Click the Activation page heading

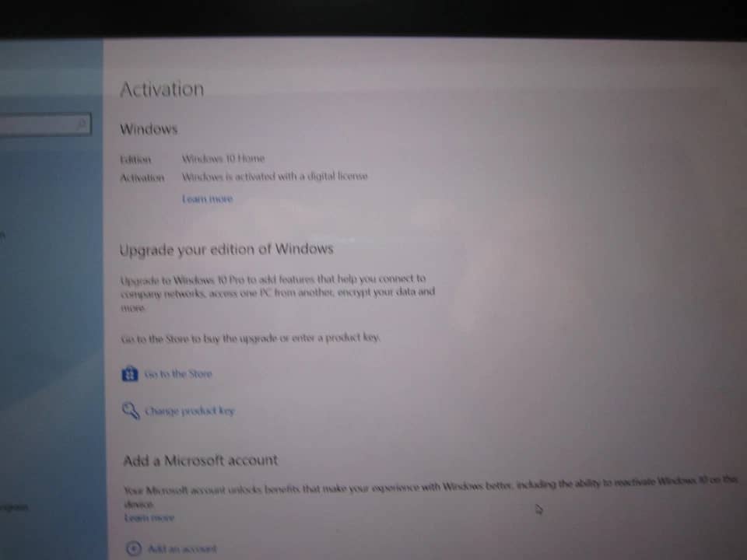pos(162,89)
